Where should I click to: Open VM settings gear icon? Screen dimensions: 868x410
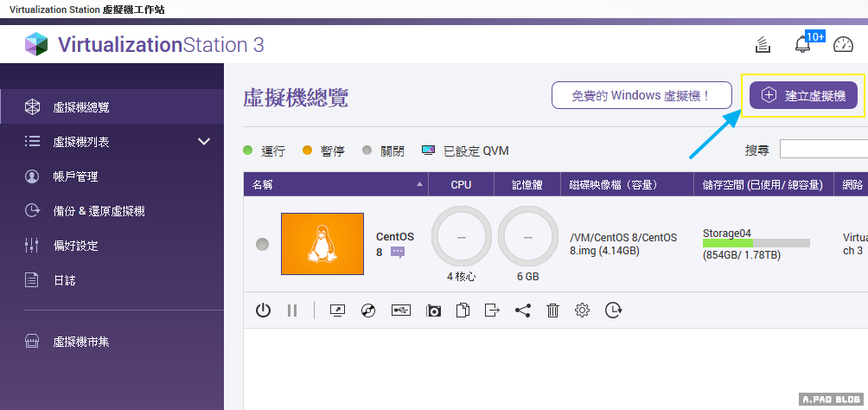[583, 310]
